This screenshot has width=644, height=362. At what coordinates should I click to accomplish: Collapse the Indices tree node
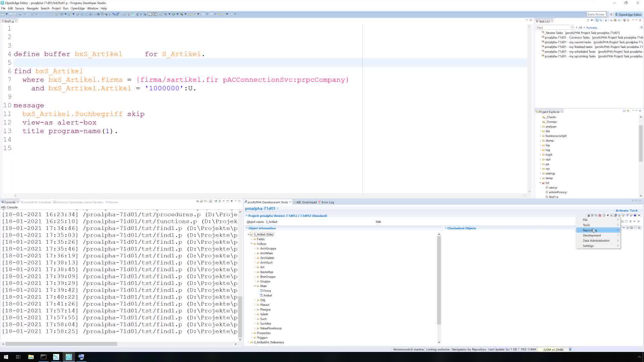tap(252, 244)
